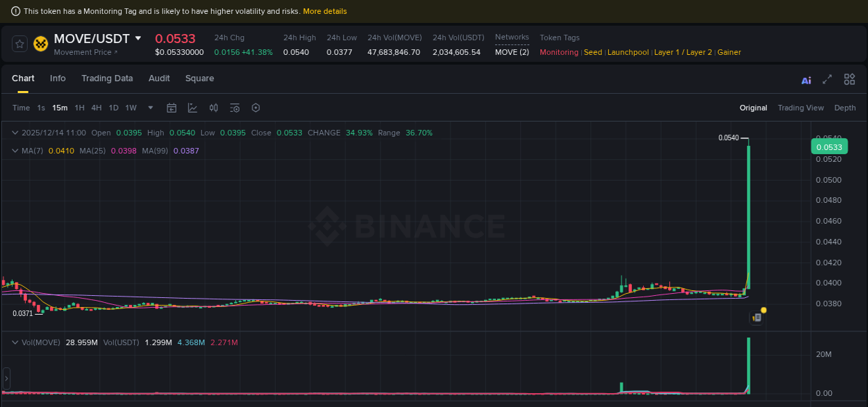Open the chart widgets layout icon
This screenshot has height=407, width=868.
pos(849,79)
